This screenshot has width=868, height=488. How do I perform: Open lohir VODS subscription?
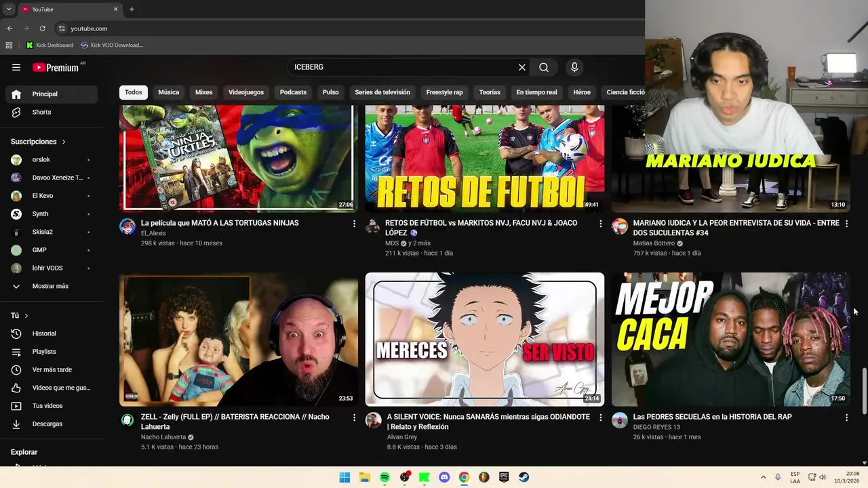click(52, 268)
